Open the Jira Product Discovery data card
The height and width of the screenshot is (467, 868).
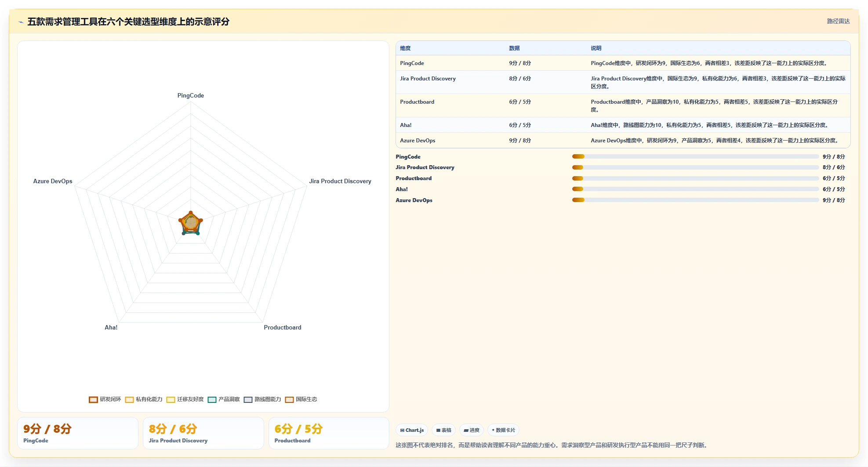click(203, 433)
